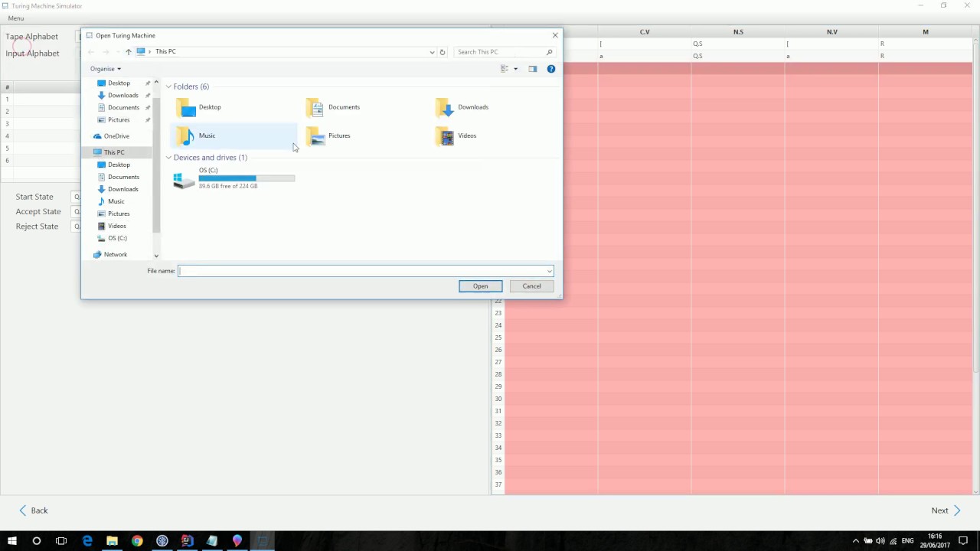Image resolution: width=980 pixels, height=551 pixels.
Task: Show the preview pane
Action: coord(533,69)
